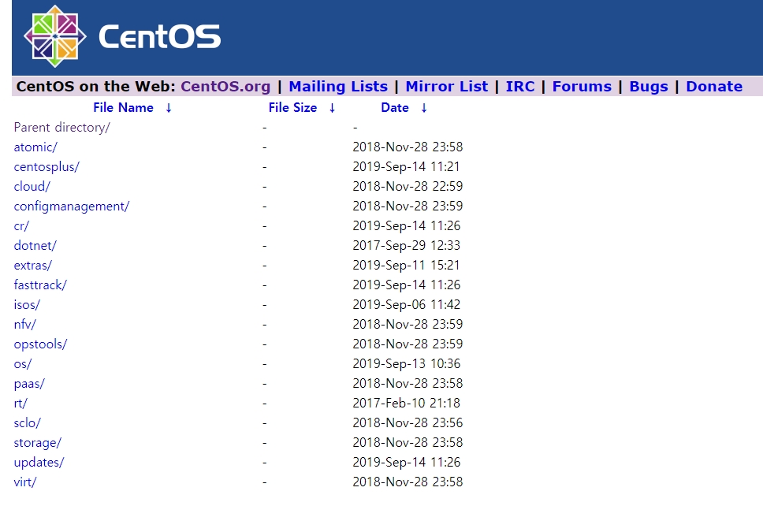This screenshot has height=532, width=763.
Task: Open the atomic/ directory
Action: click(35, 147)
